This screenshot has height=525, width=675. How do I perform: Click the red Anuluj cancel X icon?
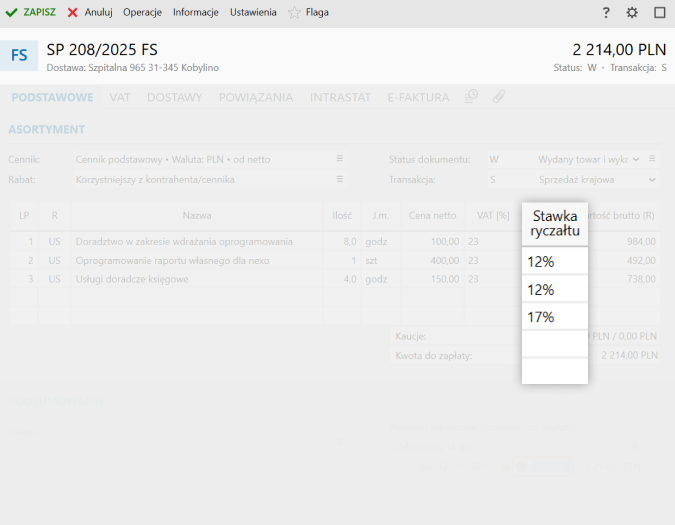[73, 13]
